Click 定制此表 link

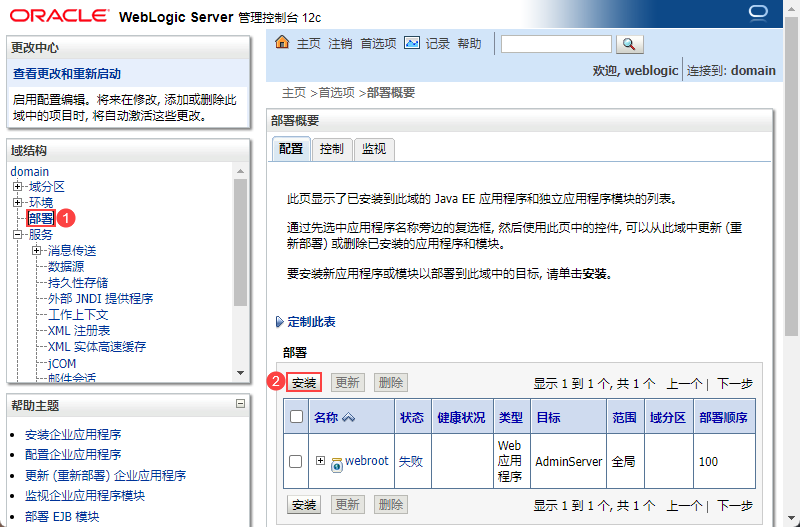311,322
